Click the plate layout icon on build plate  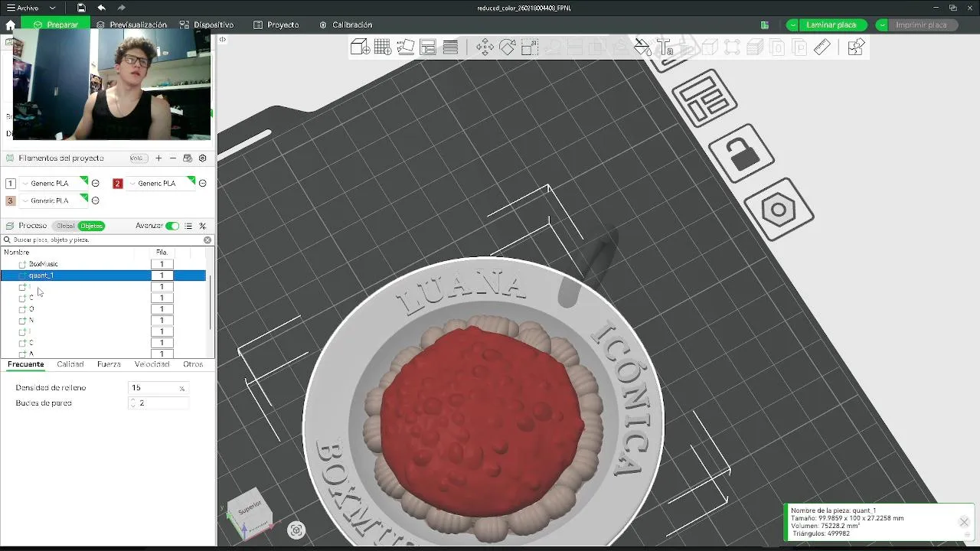pyautogui.click(x=704, y=98)
